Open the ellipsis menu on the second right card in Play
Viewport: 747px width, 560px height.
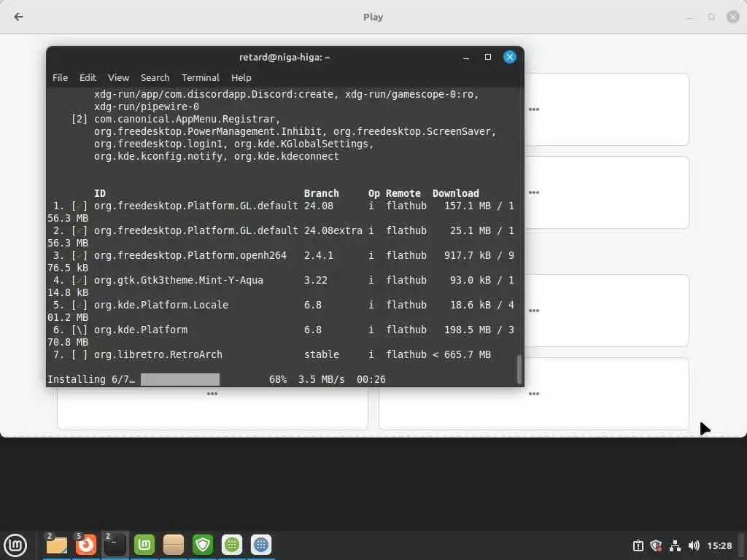coord(534,192)
